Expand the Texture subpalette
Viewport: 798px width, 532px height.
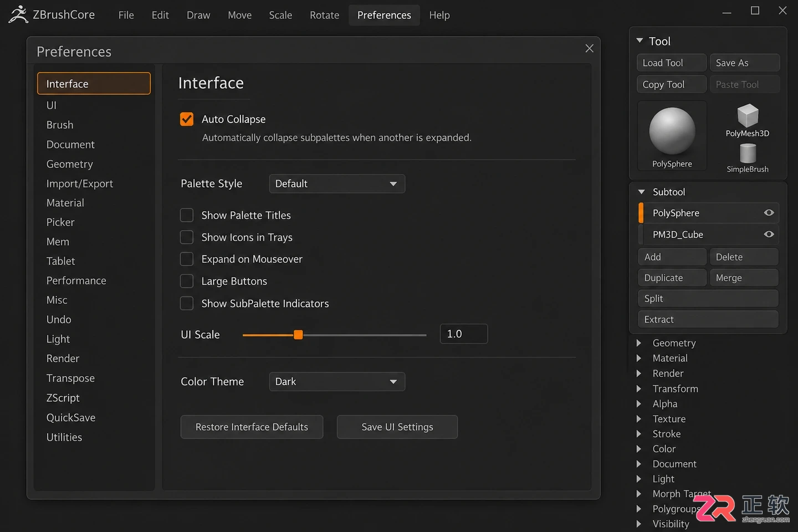[639, 419]
